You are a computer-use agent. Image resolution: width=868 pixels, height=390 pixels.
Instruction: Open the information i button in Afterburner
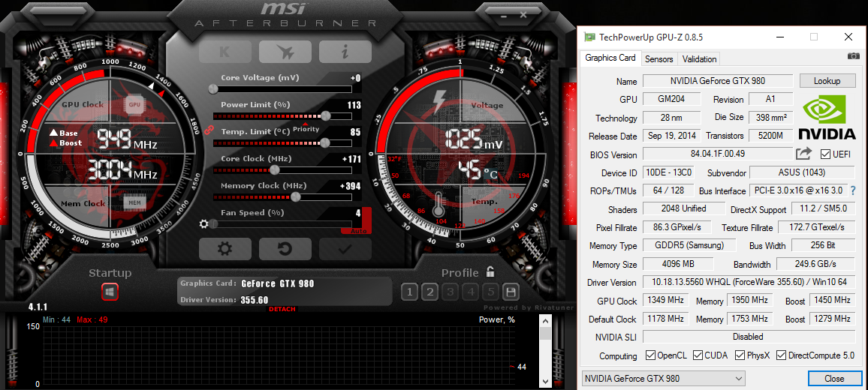tap(345, 52)
